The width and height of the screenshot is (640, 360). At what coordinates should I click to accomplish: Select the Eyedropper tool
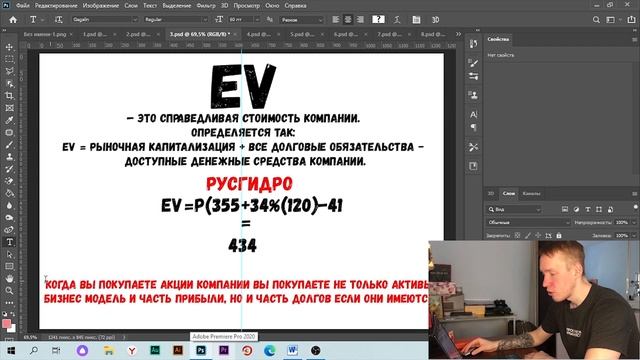[9, 120]
